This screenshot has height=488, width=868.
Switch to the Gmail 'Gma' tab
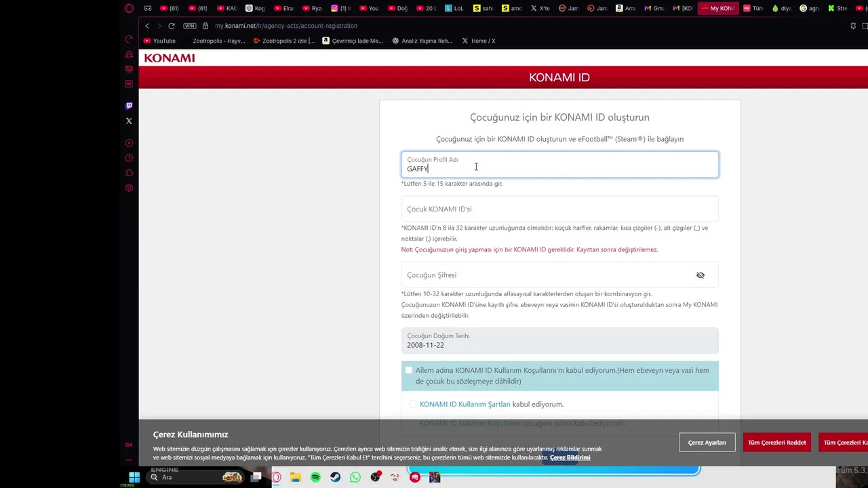pyautogui.click(x=654, y=8)
